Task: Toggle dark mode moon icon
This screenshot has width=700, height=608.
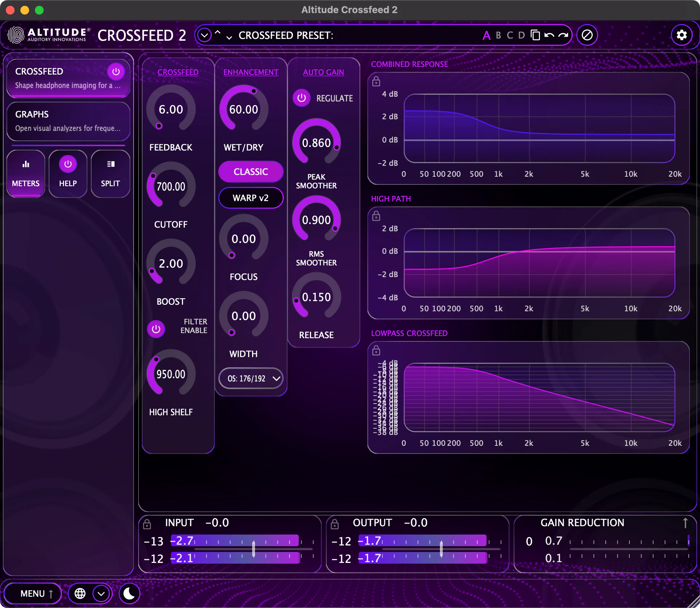Action: [x=129, y=593]
